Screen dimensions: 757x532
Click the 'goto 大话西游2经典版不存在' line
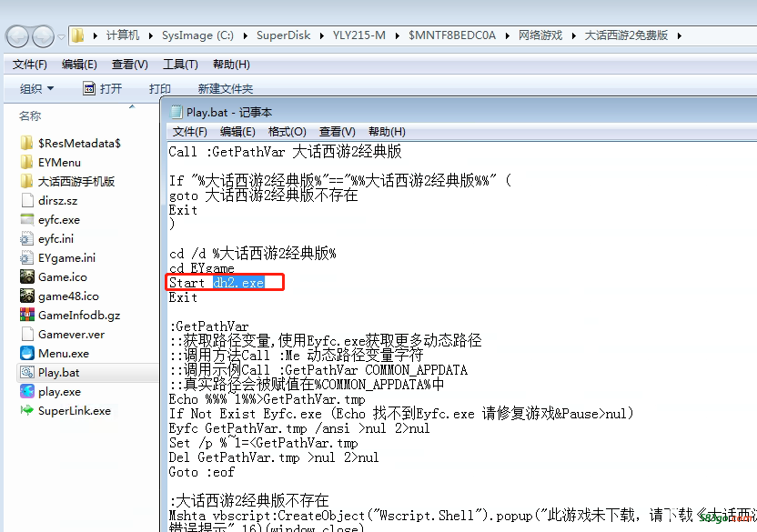point(264,196)
